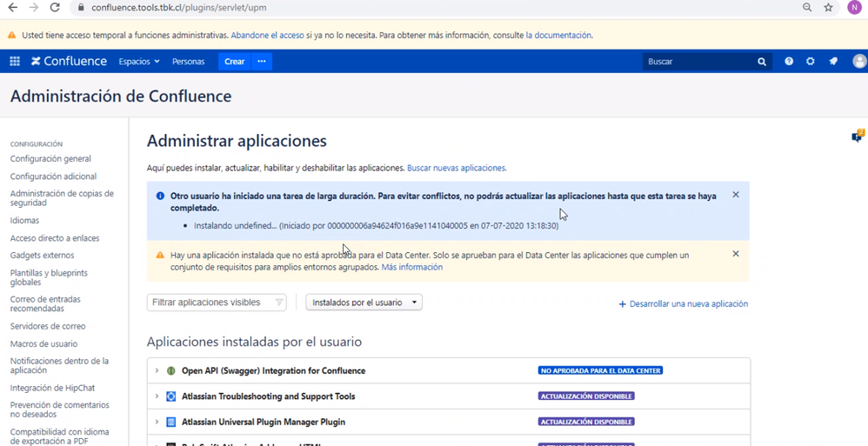Dismiss the blue long-running task notice
The height and width of the screenshot is (446, 868).
736,195
